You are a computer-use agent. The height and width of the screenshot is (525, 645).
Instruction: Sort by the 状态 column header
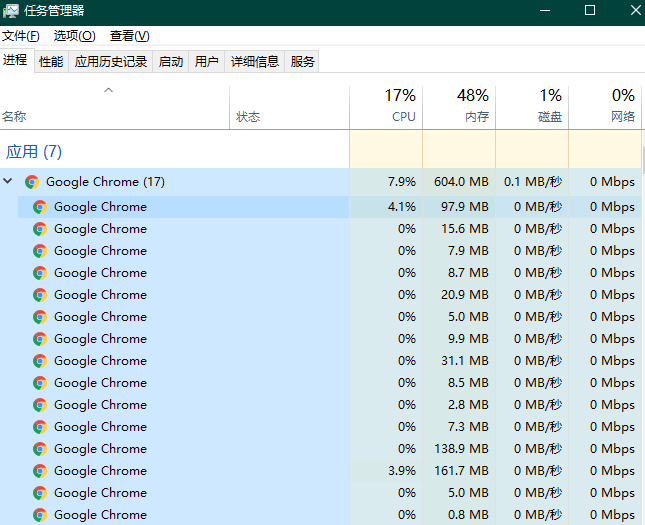click(x=290, y=108)
